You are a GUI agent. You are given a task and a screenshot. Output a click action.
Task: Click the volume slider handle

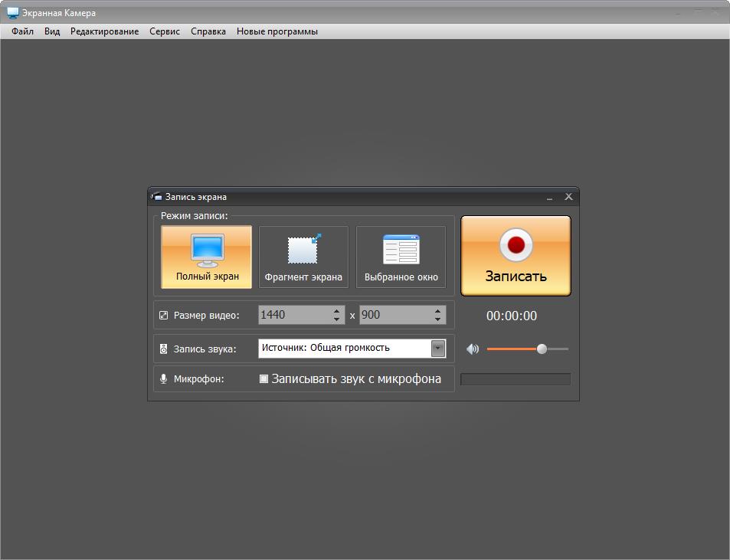tap(542, 349)
